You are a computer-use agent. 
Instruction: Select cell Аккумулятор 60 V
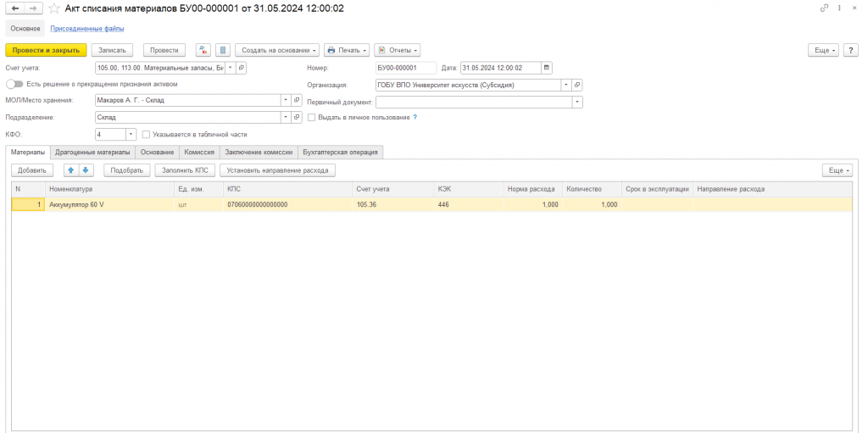109,204
